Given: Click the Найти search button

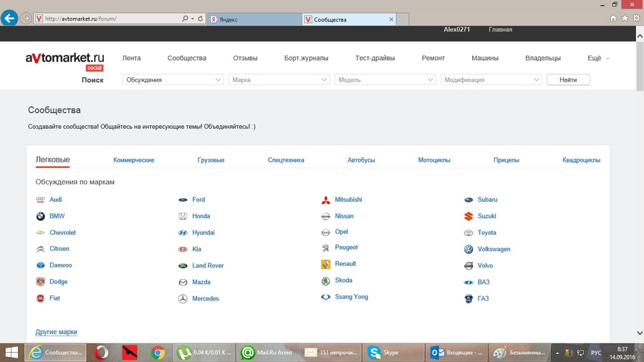Looking at the screenshot, I should (x=569, y=79).
